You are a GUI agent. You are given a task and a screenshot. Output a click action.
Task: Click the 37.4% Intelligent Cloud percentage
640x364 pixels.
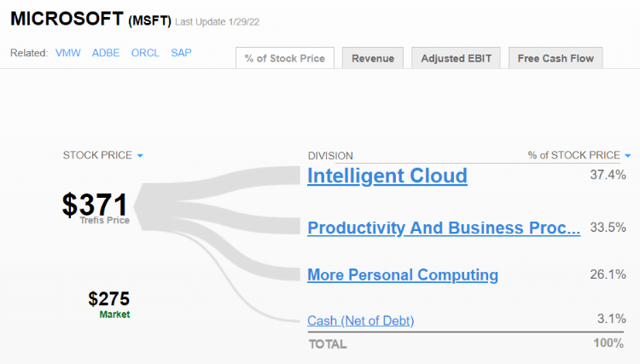[608, 175]
